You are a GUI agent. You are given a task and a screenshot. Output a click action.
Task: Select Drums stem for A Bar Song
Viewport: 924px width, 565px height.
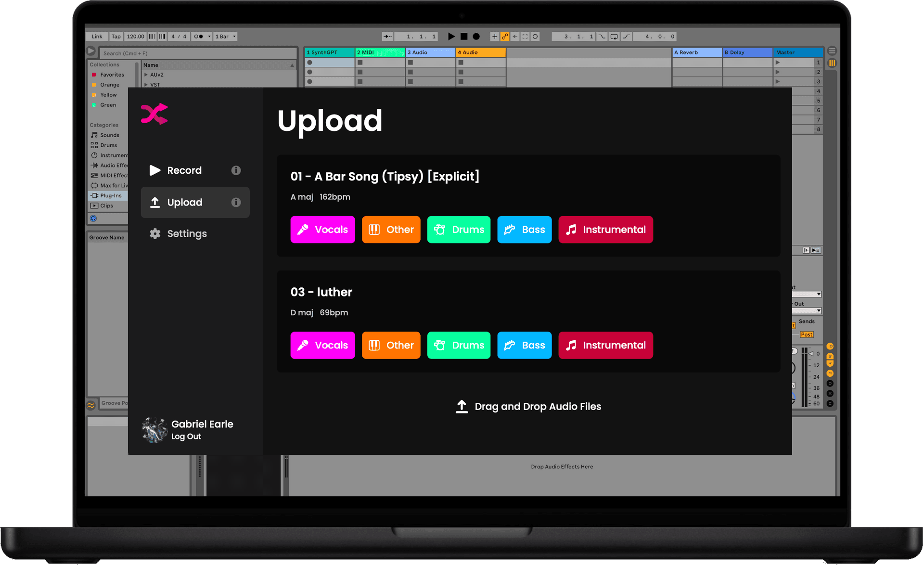pyautogui.click(x=459, y=230)
